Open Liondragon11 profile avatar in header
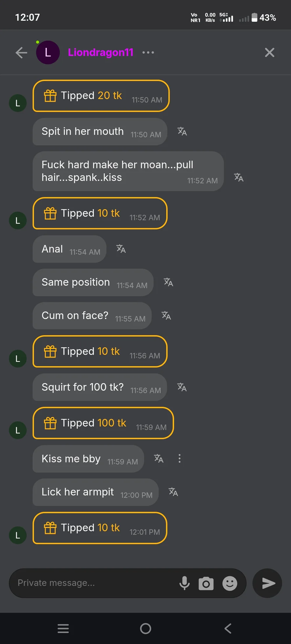Viewport: 291px width, 644px height. click(48, 53)
